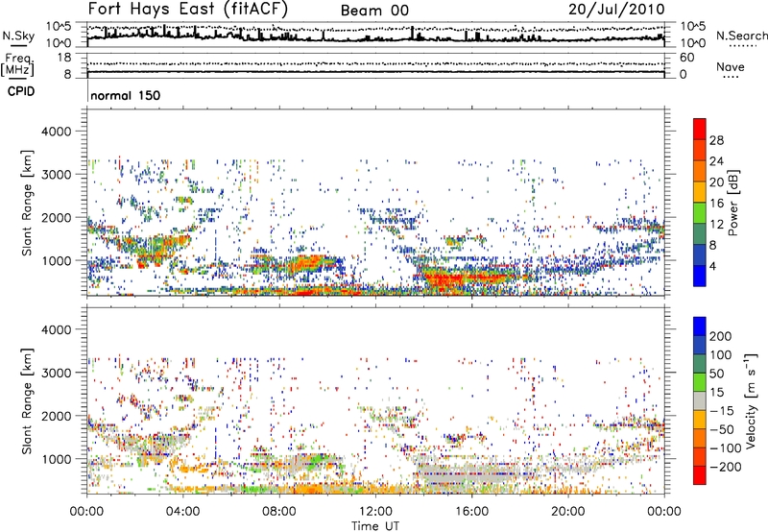Click the "Slant Range [km]" label of Velocity panel
Image resolution: width=768 pixels, height=532 pixels.
(27, 401)
